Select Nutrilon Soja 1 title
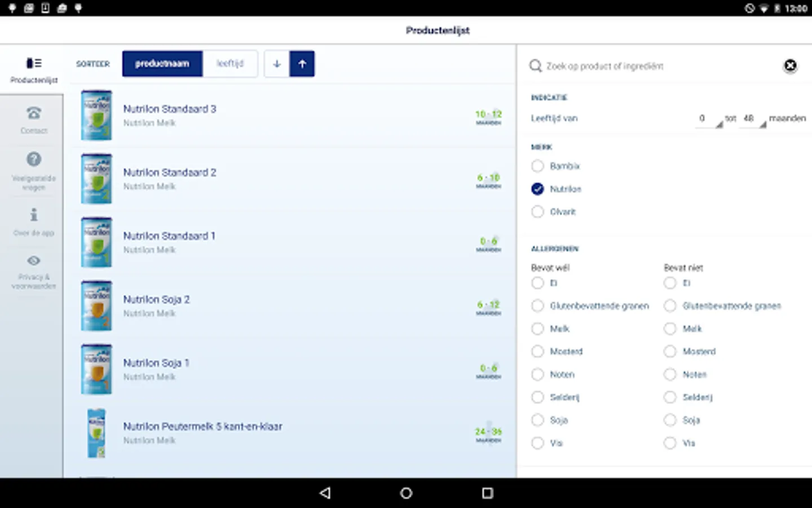The width and height of the screenshot is (812, 508). tap(156, 363)
